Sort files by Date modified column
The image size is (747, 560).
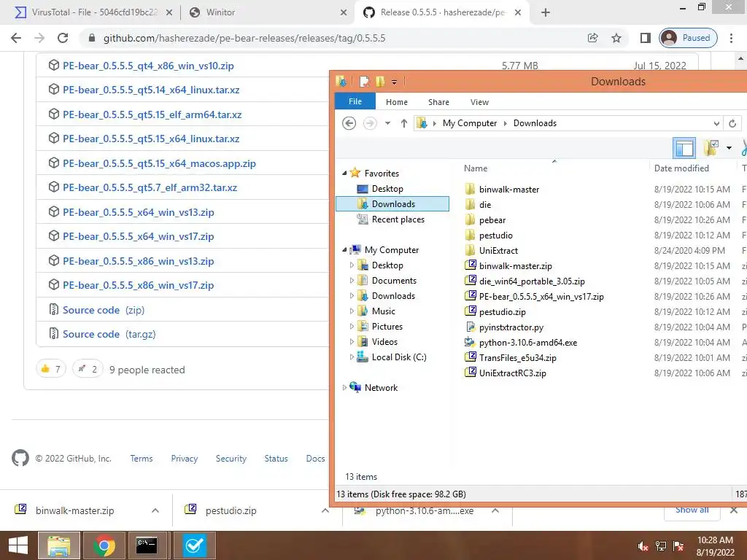tap(681, 168)
